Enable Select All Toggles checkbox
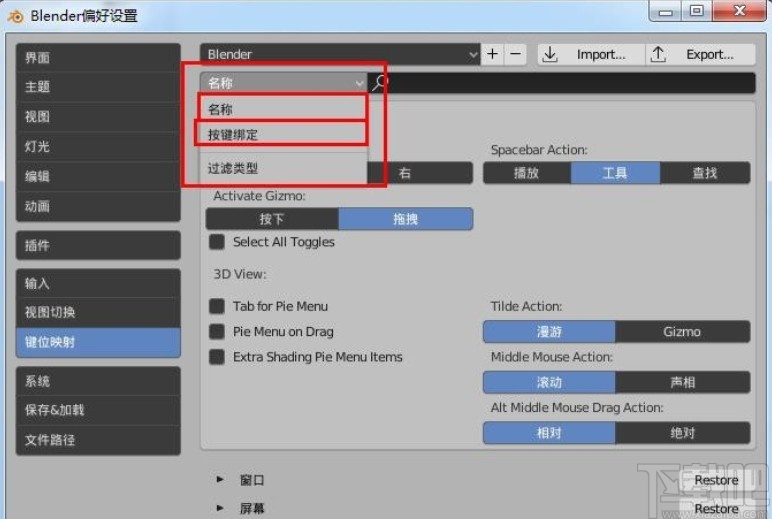Viewport: 772px width, 519px height. click(x=217, y=242)
